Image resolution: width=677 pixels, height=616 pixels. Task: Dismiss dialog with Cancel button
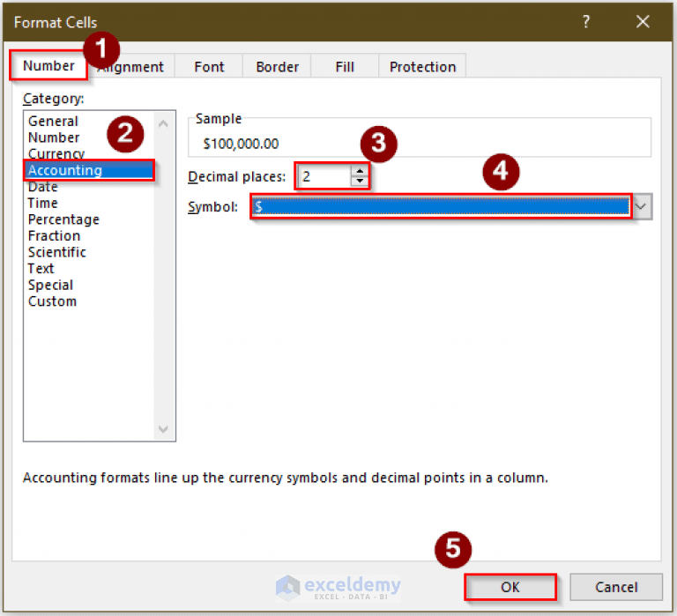(616, 587)
